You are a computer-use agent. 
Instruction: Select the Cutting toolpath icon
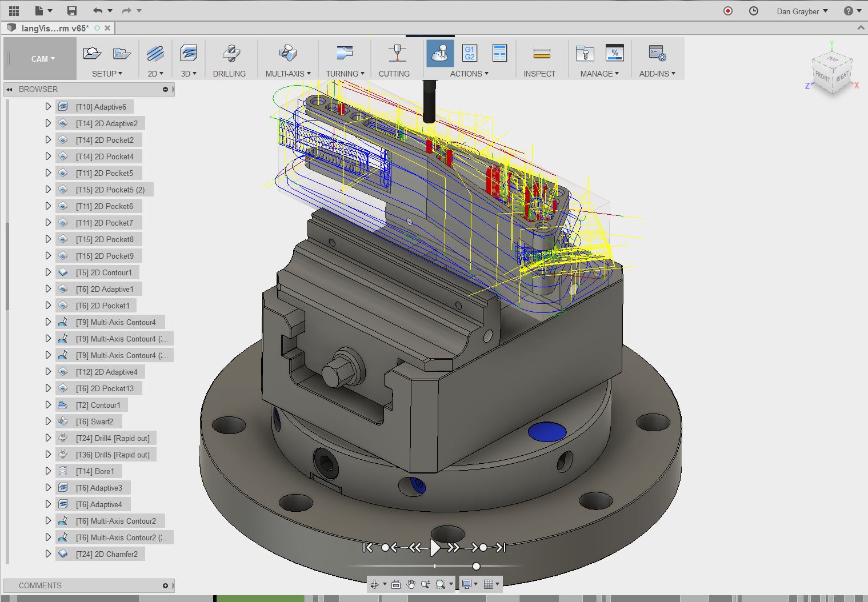(397, 54)
